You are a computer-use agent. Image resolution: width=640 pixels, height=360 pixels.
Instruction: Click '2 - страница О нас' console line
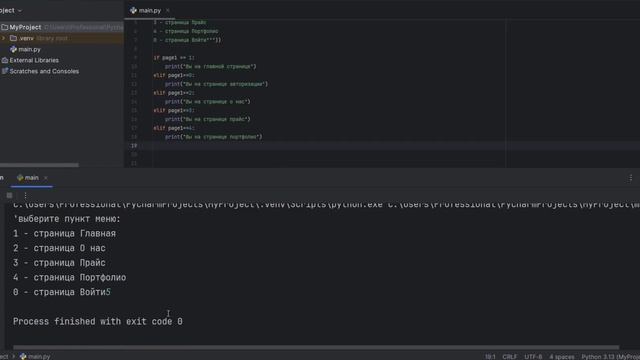(x=59, y=248)
